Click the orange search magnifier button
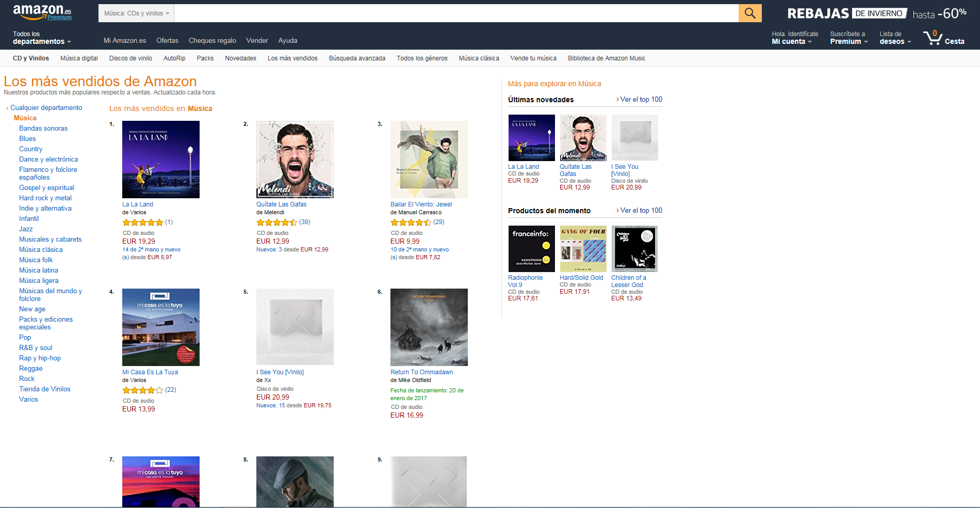Viewport: 980px width, 508px height. tap(750, 13)
